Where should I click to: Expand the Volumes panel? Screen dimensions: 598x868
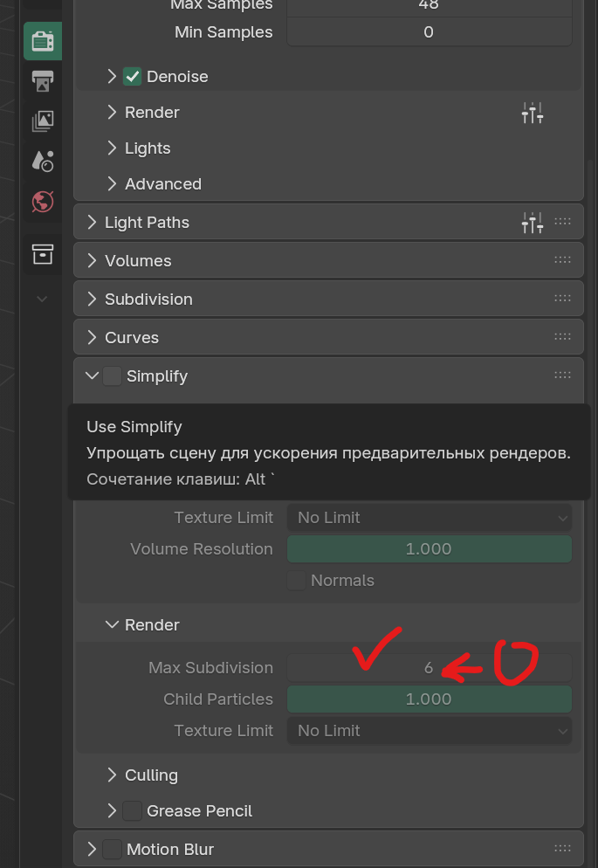point(137,261)
